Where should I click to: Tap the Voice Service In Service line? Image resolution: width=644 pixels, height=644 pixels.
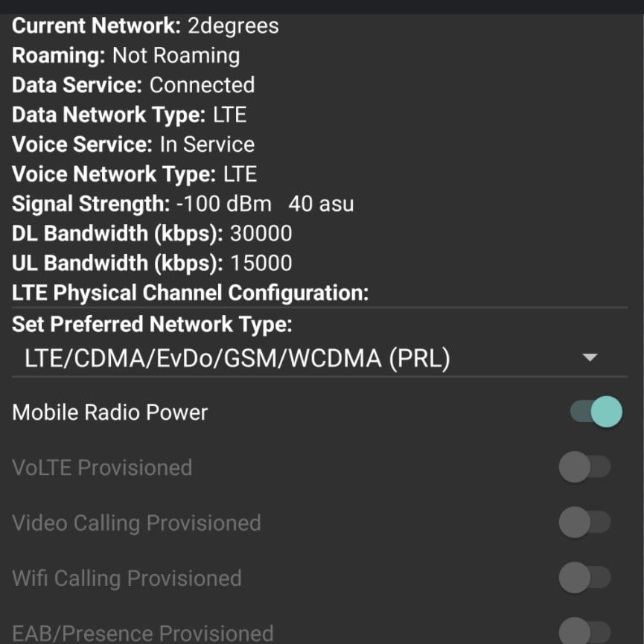pyautogui.click(x=133, y=144)
